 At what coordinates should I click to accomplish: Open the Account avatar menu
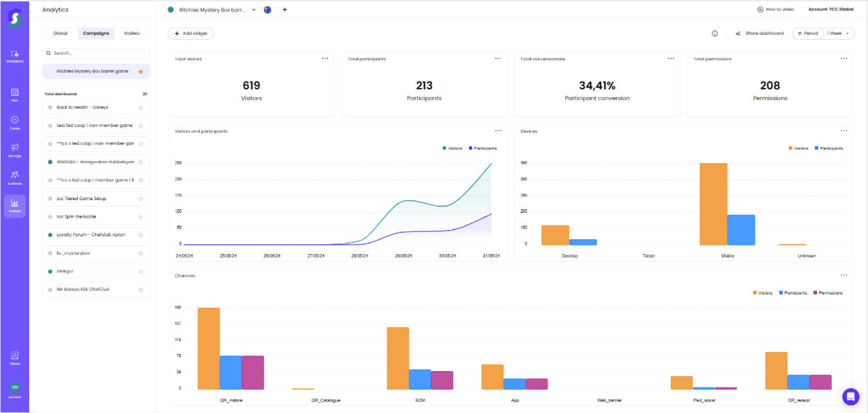click(x=14, y=389)
